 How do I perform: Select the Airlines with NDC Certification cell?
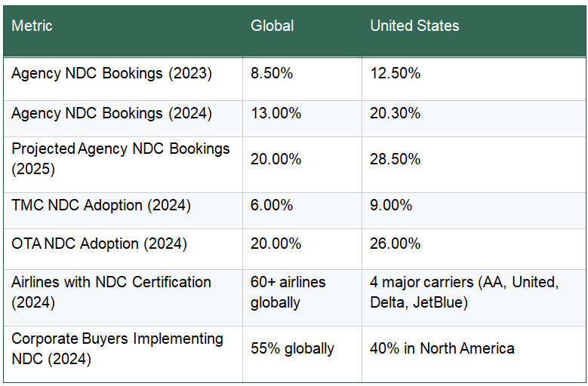(x=112, y=292)
